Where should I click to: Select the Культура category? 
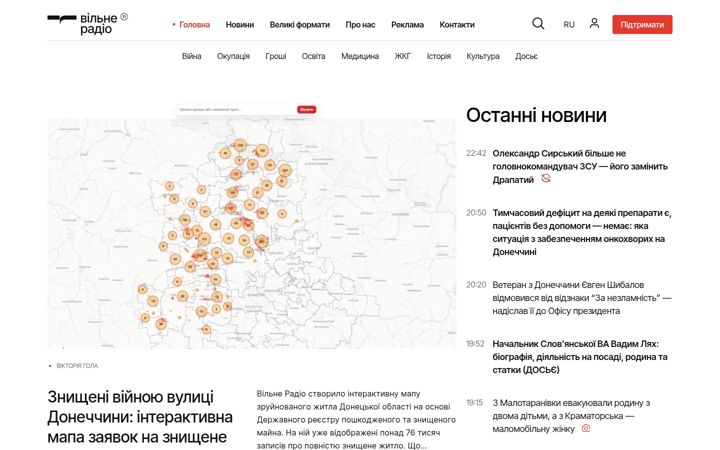pyautogui.click(x=483, y=56)
